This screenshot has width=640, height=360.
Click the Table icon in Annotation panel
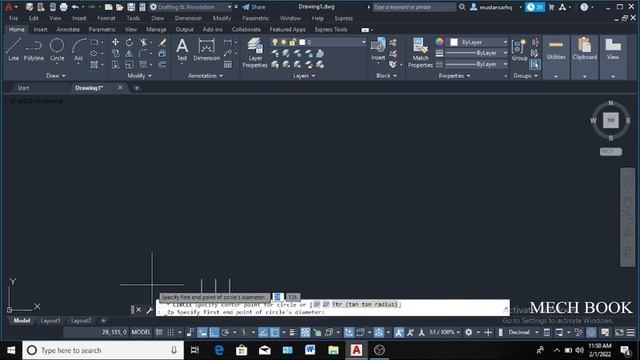(228, 64)
